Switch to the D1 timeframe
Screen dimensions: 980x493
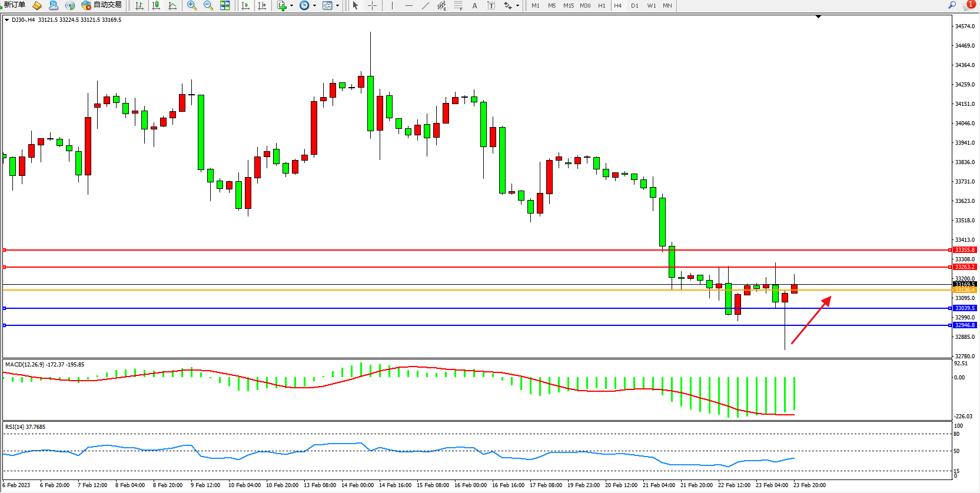tap(634, 6)
